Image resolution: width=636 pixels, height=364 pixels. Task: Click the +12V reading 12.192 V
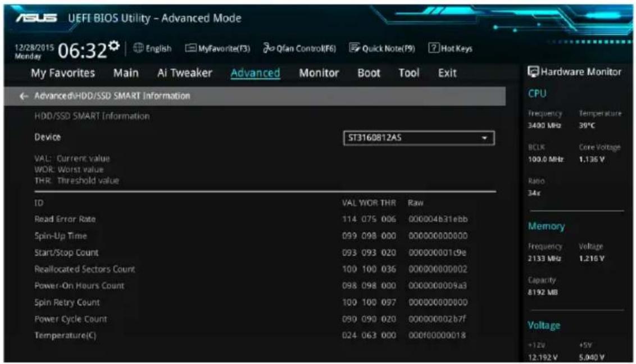pyautogui.click(x=543, y=357)
